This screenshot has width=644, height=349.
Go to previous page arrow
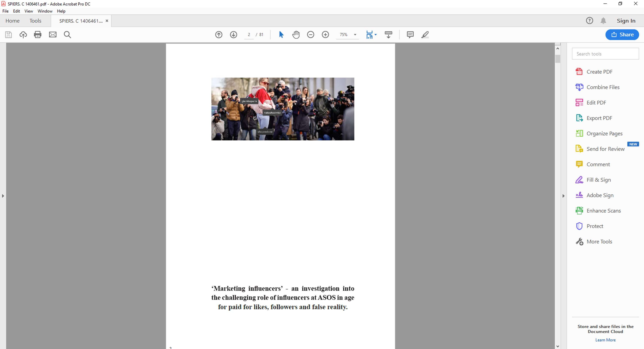(x=219, y=35)
